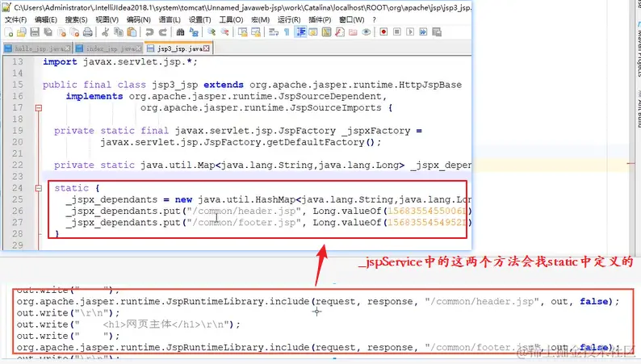Toggle the Word Wrap toolbar button

click(x=274, y=31)
